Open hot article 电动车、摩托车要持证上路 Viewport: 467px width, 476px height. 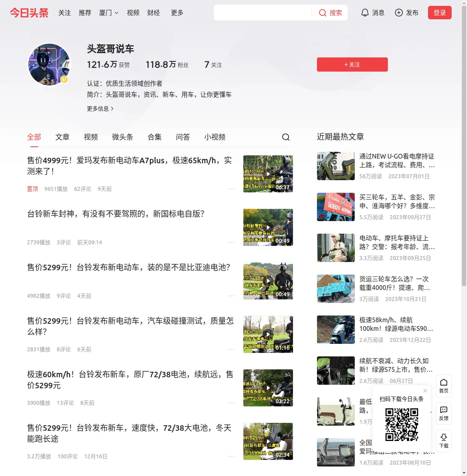pos(397,242)
